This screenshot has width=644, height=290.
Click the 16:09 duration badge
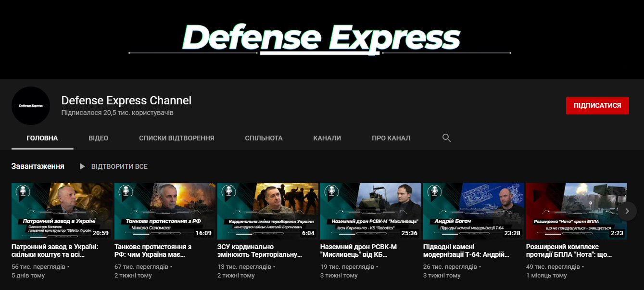(x=203, y=233)
